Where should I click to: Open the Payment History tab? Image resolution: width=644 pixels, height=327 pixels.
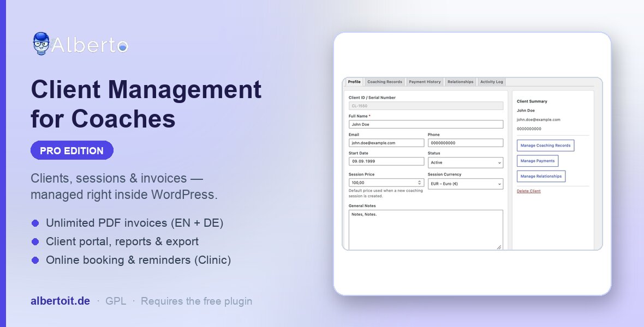425,82
